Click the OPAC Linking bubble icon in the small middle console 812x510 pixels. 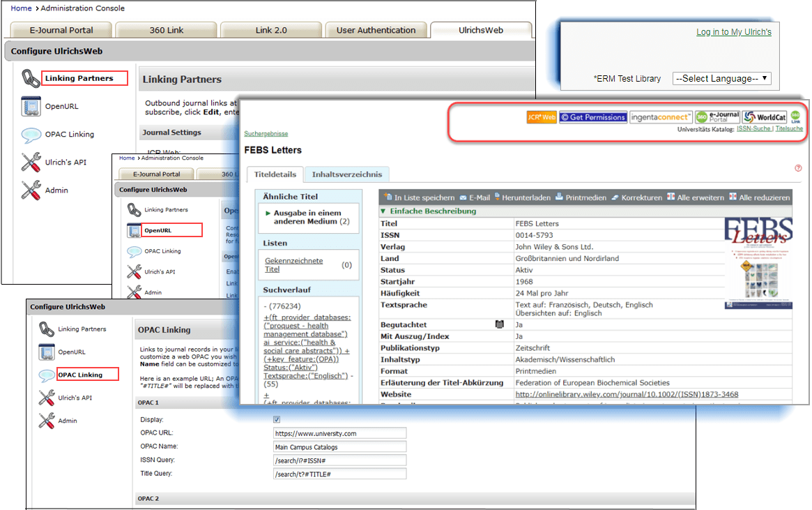pos(134,252)
